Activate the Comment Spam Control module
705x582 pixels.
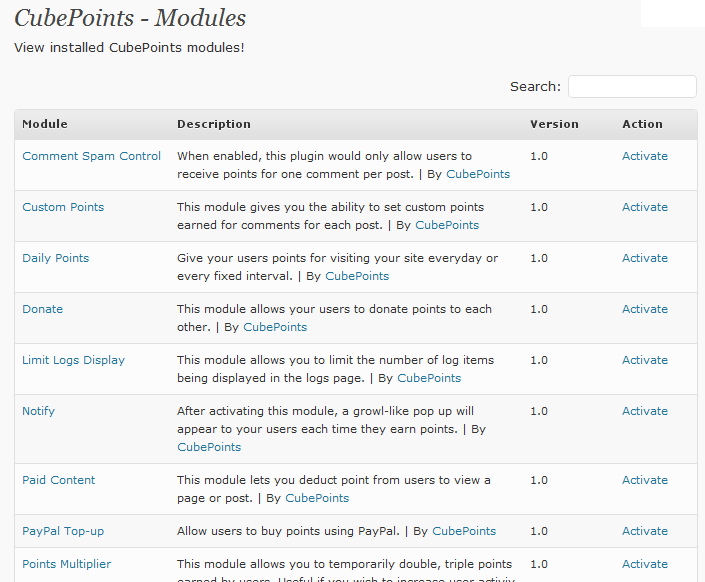click(645, 156)
